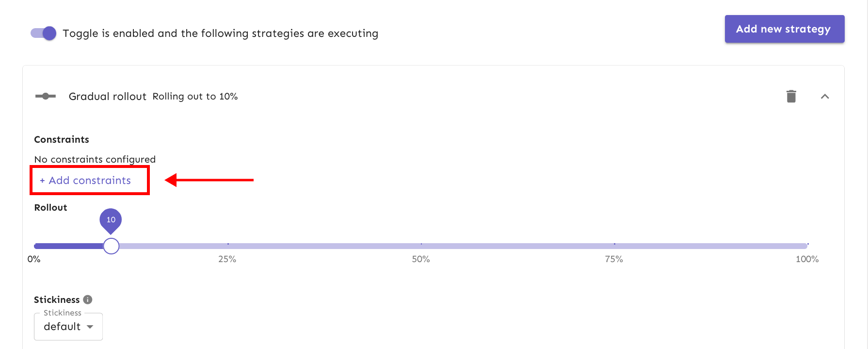Show the Stickiness info tooltip icon
868x349 pixels.
tap(88, 299)
